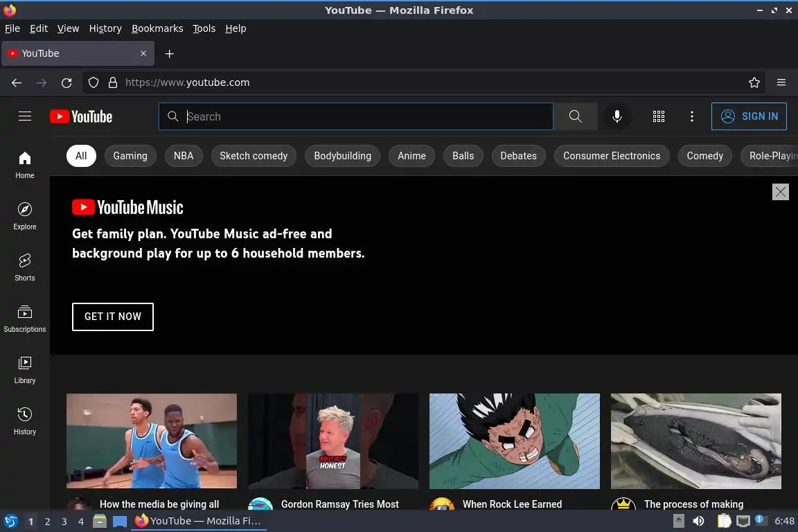Click the GET IT NOW button
The image size is (798, 532).
point(112,317)
